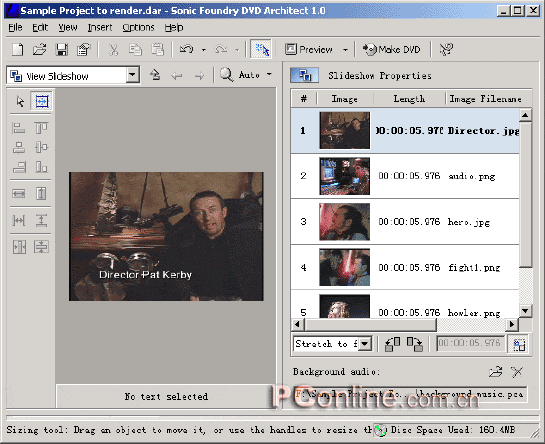Open a project with the folder icon
The image size is (545, 444).
(40, 49)
